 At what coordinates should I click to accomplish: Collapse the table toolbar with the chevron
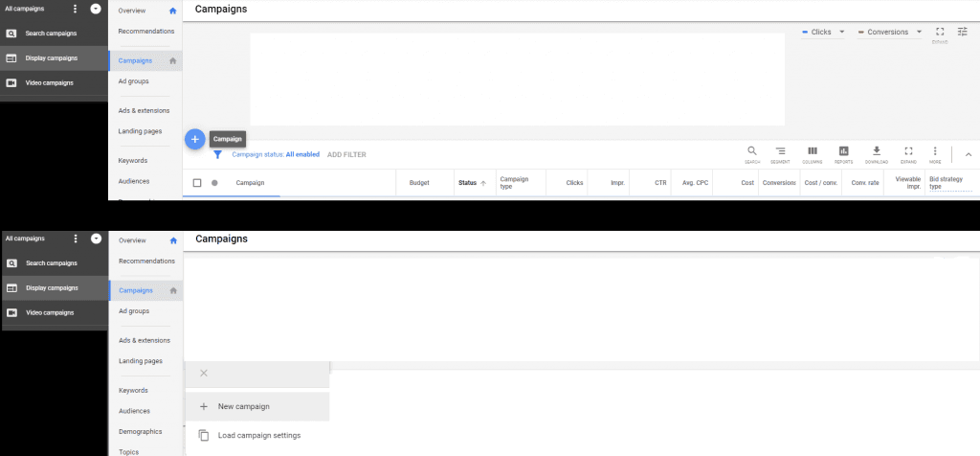click(969, 154)
